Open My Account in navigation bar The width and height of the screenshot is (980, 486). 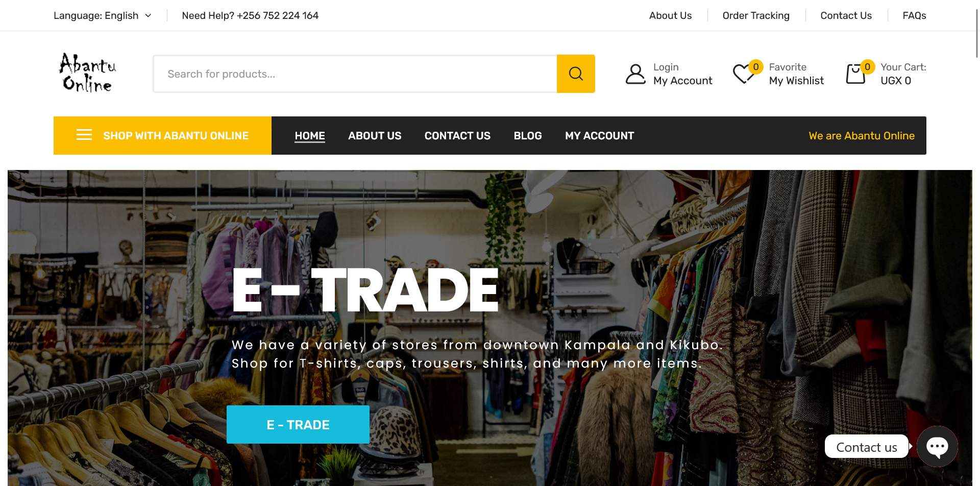click(x=599, y=136)
